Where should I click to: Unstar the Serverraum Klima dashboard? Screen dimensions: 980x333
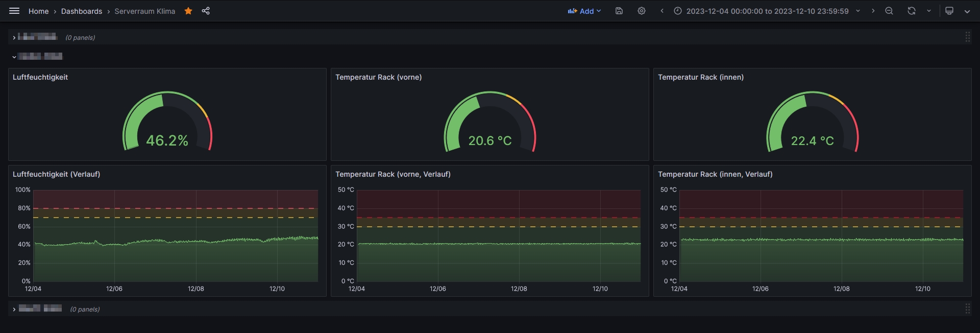tap(188, 11)
